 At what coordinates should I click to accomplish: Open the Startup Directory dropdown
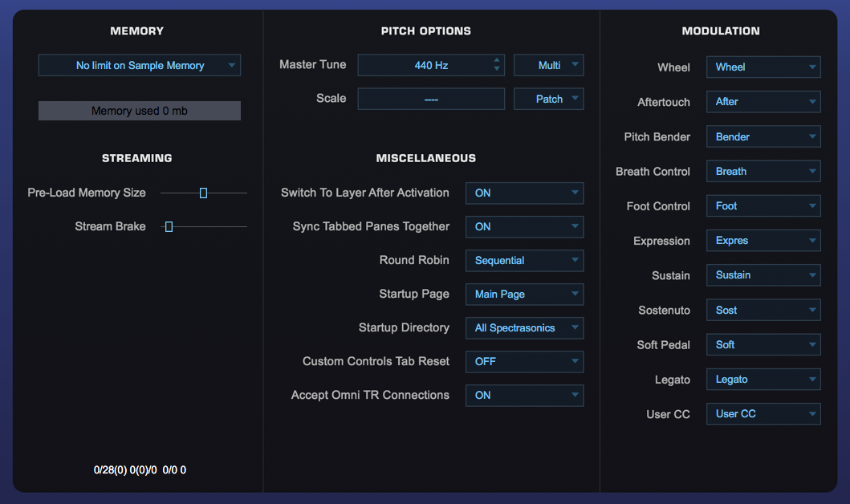click(x=524, y=328)
